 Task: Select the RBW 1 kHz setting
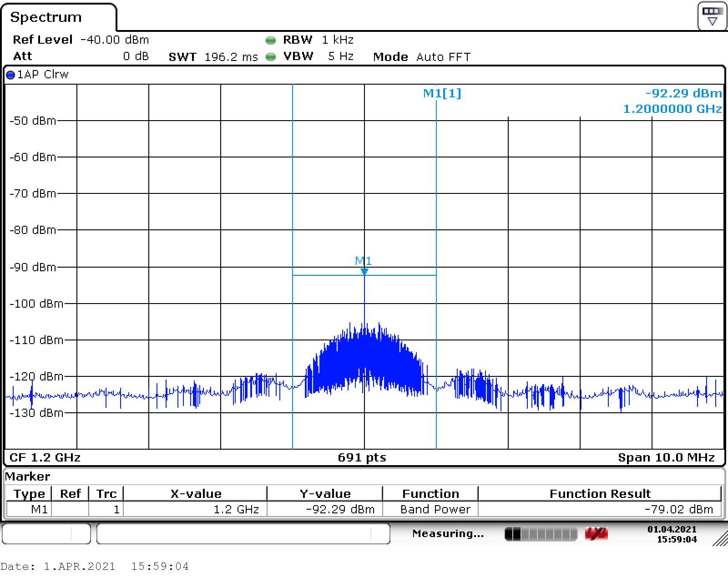pyautogui.click(x=337, y=40)
